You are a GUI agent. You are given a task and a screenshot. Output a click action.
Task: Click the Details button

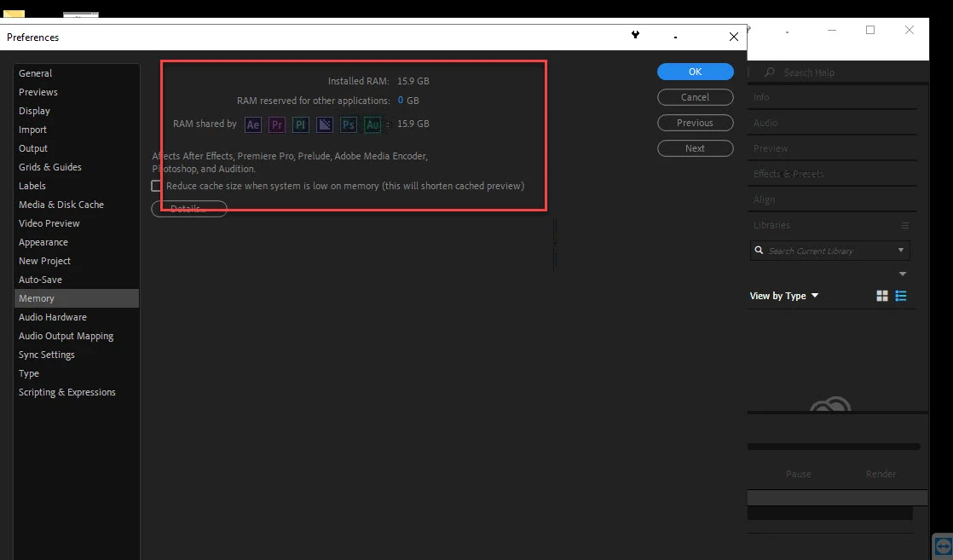coord(189,209)
